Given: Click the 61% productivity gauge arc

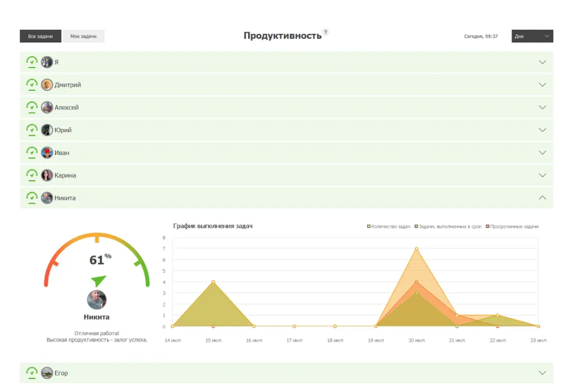Looking at the screenshot, I should [97, 236].
